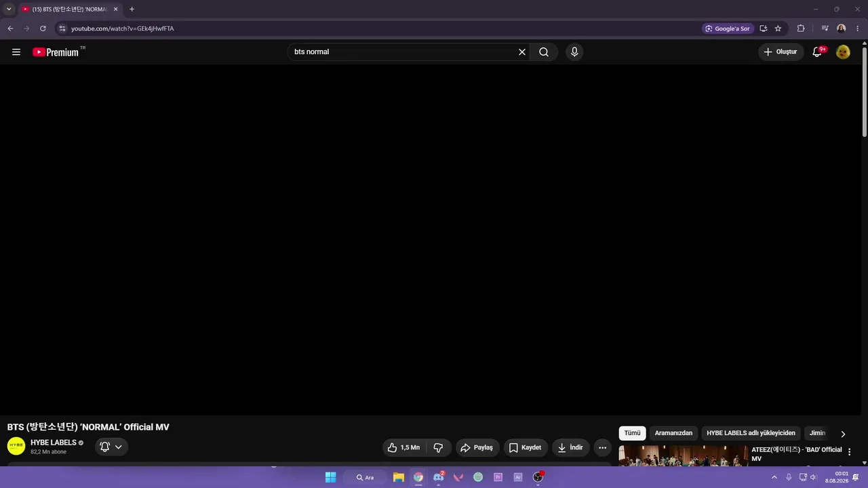868x488 pixels.
Task: Bookmark this page with star
Action: (778, 28)
